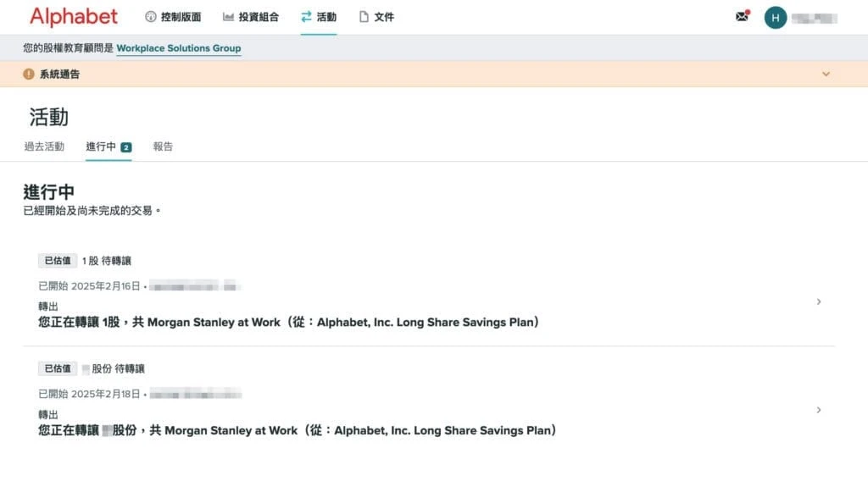Click the 已經開始及尚未完成的交易 description
Viewport: 868px width, 492px height.
click(92, 211)
